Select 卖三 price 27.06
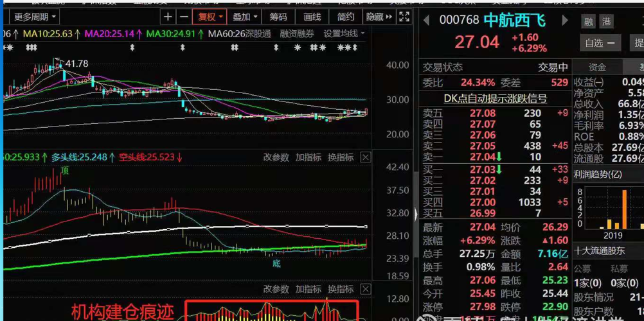Image resolution: width=644 pixels, height=321 pixels. click(483, 135)
